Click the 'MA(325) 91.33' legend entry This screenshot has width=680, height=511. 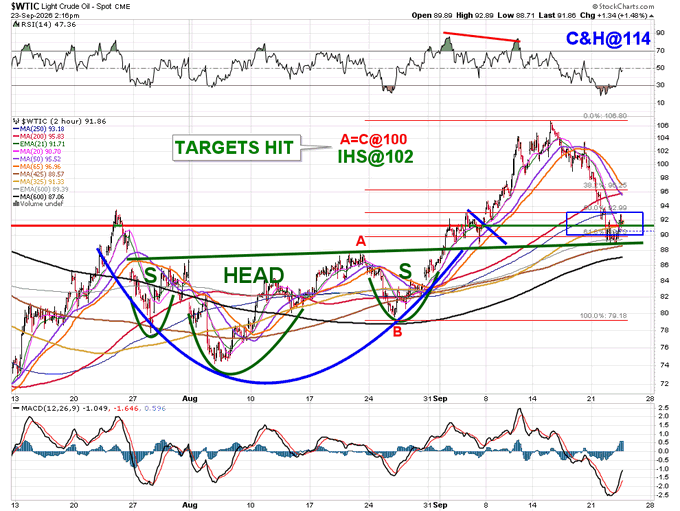click(42, 181)
